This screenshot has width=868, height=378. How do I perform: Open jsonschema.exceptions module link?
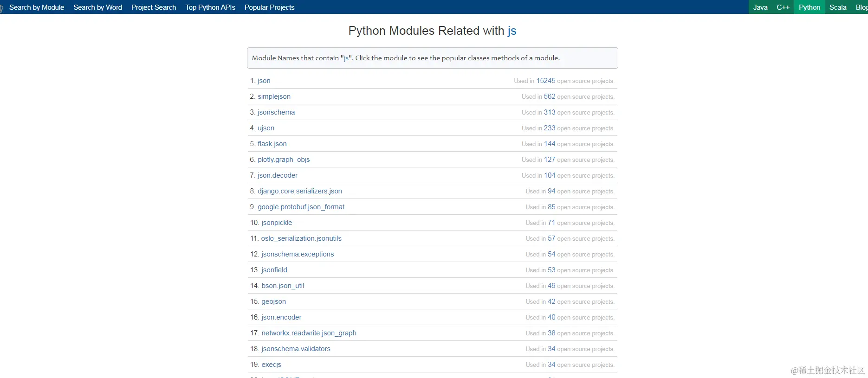[x=298, y=254]
